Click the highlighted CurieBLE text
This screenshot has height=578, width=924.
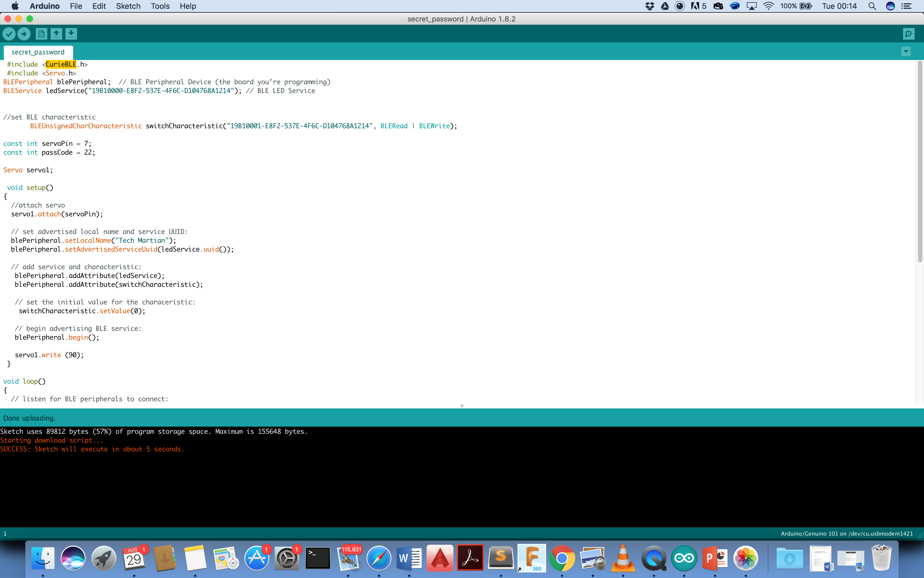(61, 64)
